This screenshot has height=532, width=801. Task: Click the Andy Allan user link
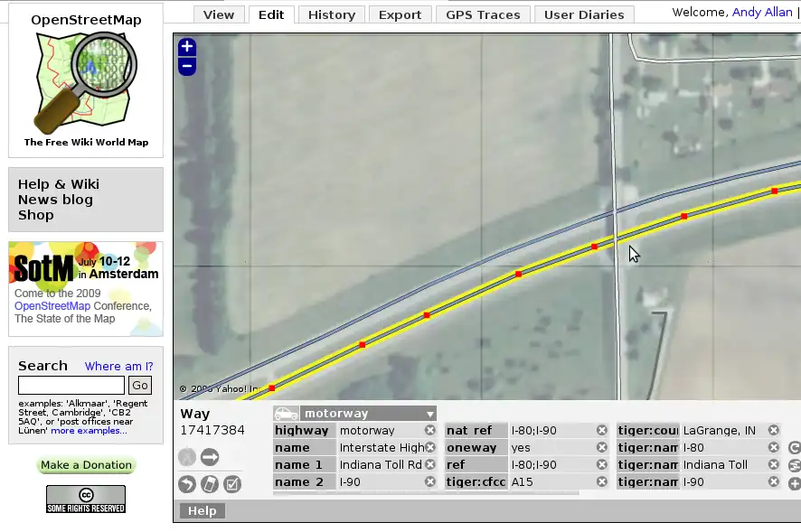(x=763, y=13)
